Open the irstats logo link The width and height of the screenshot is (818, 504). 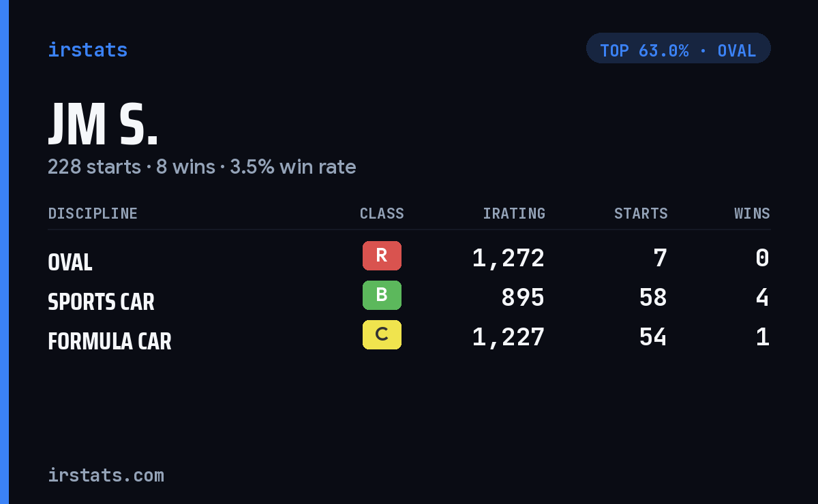tap(87, 50)
